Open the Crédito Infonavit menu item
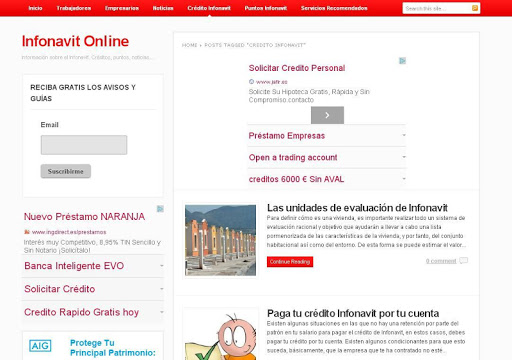 pos(209,8)
